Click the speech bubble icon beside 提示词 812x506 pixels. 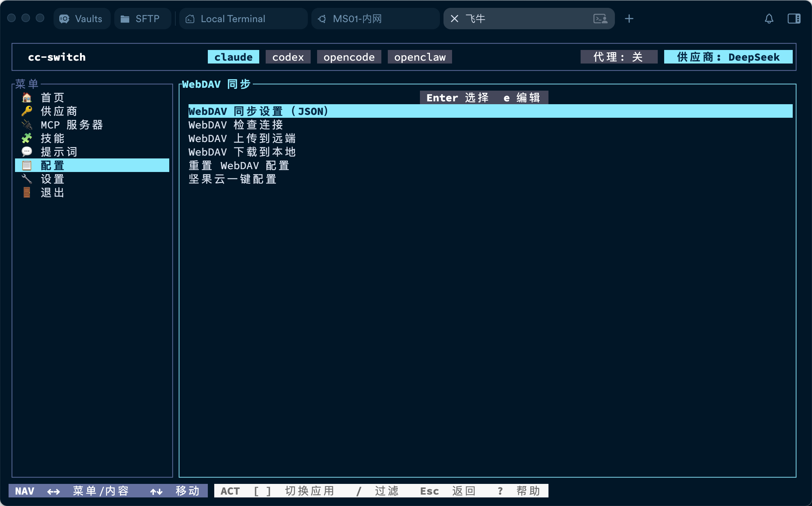click(x=27, y=152)
